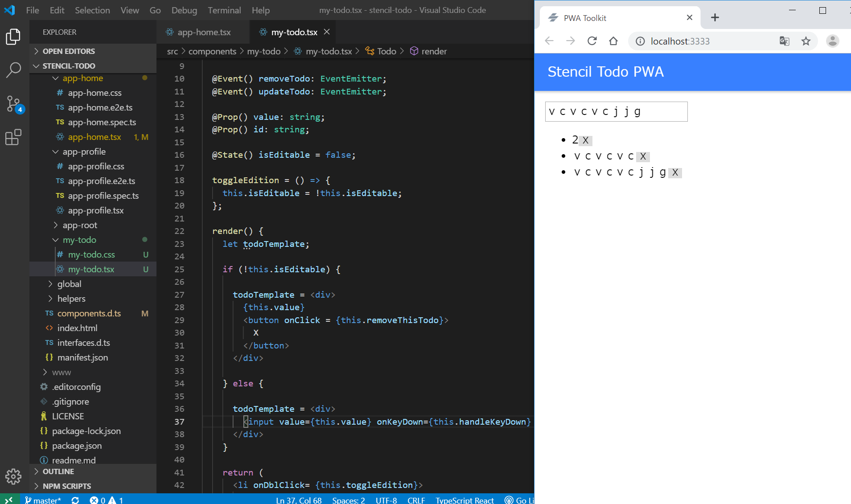The image size is (851, 504).
Task: Open the LICENSE file in explorer
Action: point(68,416)
